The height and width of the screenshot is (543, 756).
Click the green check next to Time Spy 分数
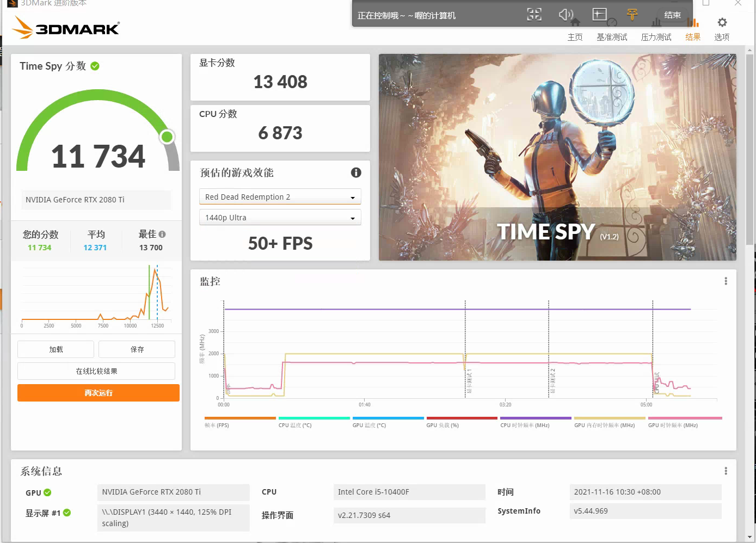[95, 66]
